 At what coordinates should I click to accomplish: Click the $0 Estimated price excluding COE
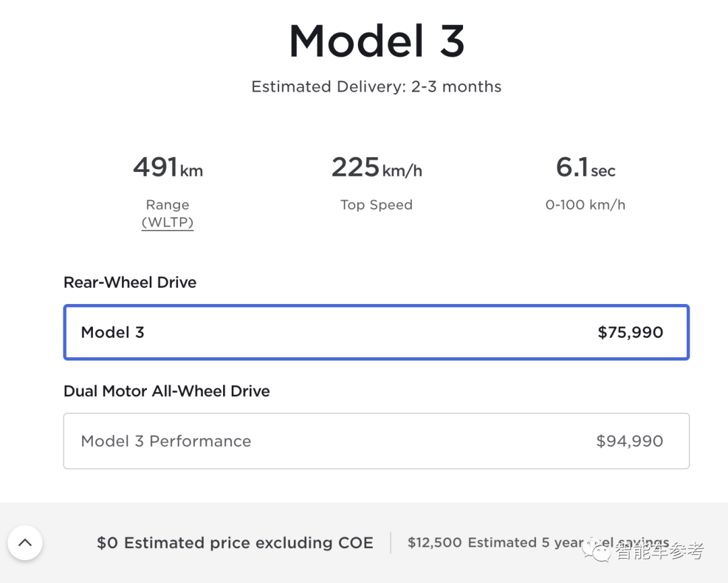pyautogui.click(x=235, y=543)
